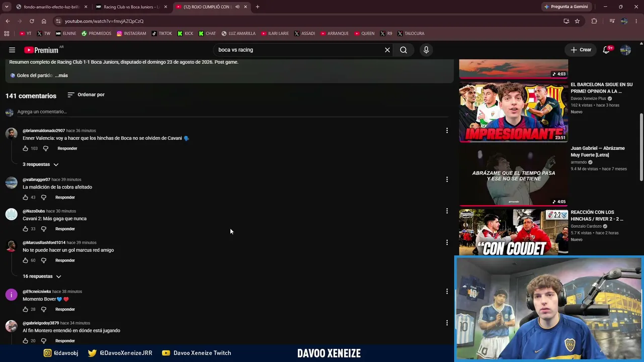The width and height of the screenshot is (644, 362).
Task: Open the 'Ordenar por' sort menu
Action: point(86,95)
